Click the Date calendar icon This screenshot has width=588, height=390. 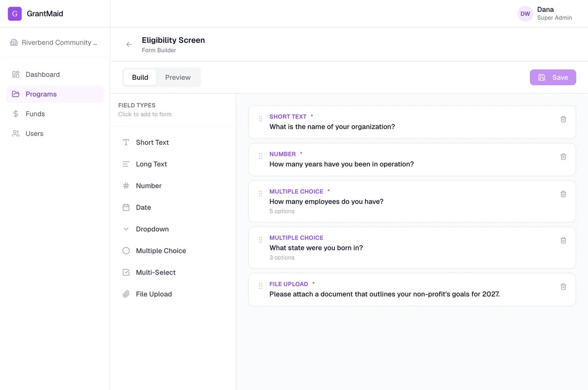[126, 207]
